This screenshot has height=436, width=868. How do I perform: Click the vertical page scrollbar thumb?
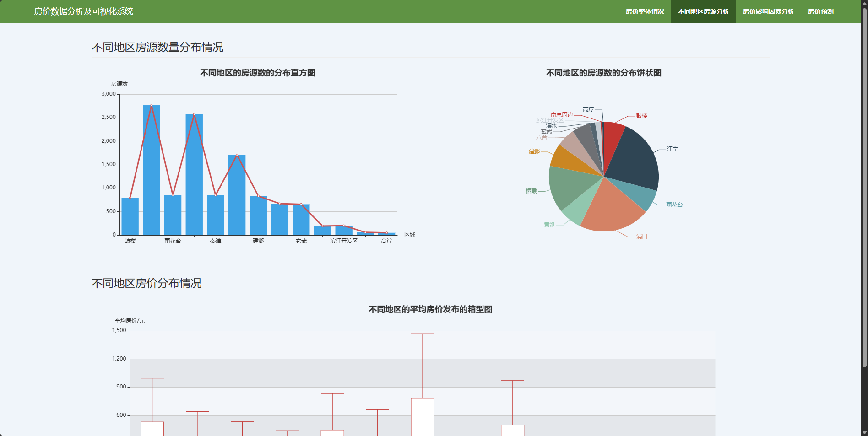[864, 188]
